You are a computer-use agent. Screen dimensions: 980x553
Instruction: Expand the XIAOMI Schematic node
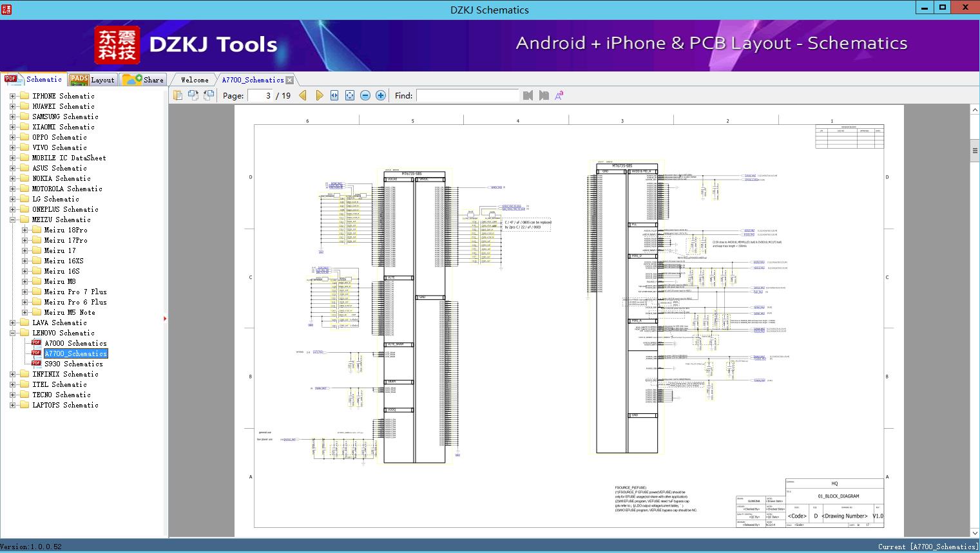(12, 127)
